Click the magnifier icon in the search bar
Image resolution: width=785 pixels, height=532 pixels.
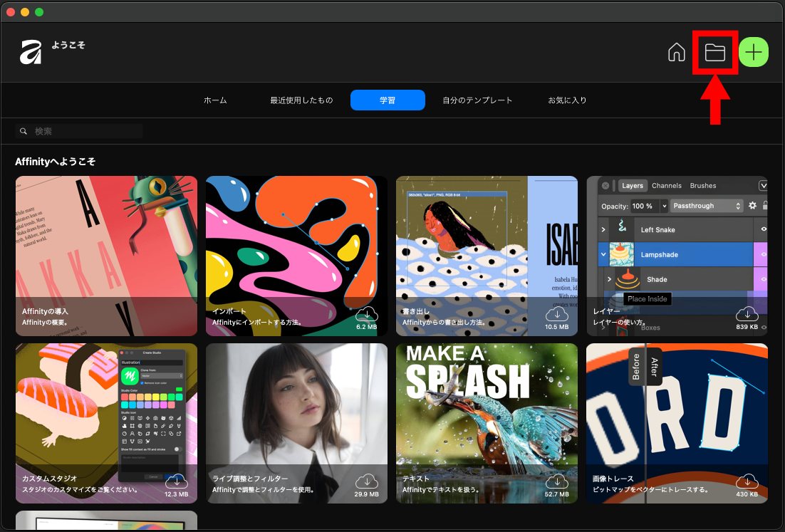[24, 131]
